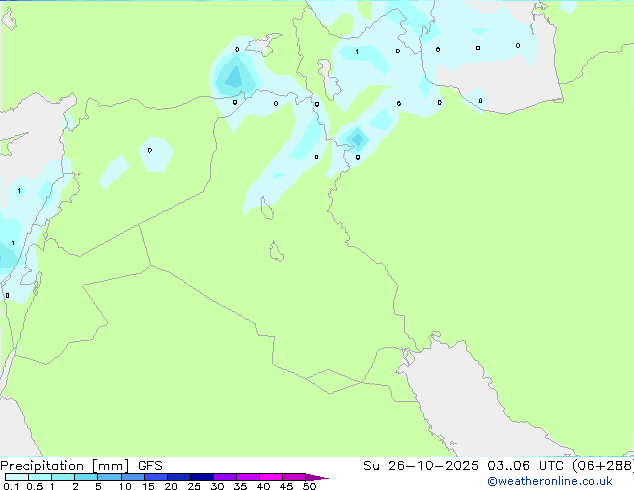
Task: Click the '25' legend scale value
Action: pos(194,486)
